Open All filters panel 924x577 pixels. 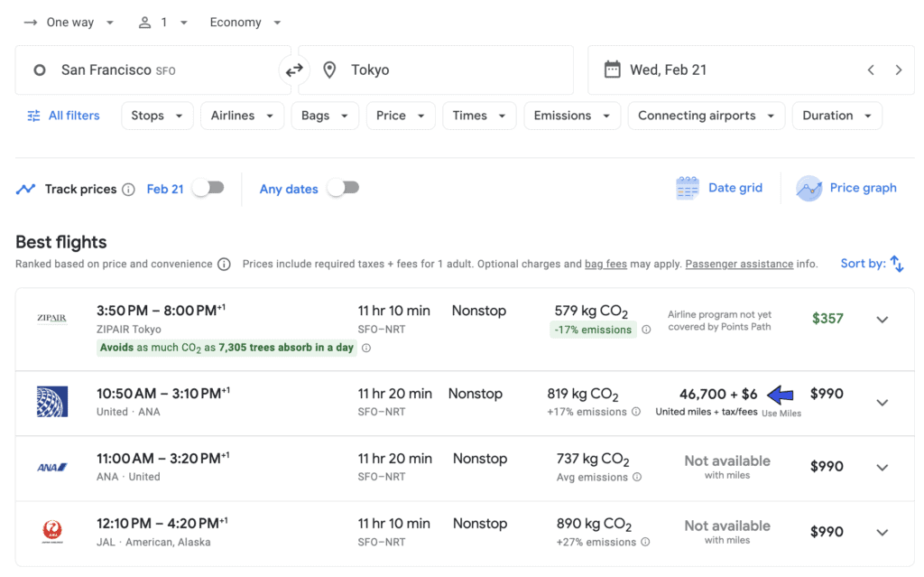point(63,116)
